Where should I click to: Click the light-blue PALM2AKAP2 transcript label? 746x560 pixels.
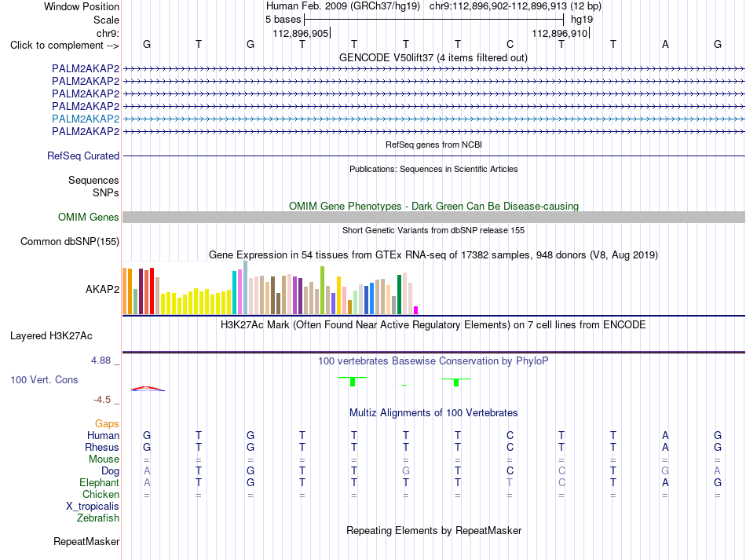(x=85, y=119)
